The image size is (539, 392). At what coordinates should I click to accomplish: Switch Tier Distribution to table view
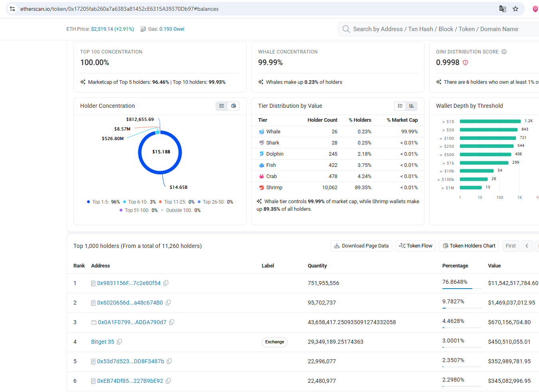(x=400, y=106)
